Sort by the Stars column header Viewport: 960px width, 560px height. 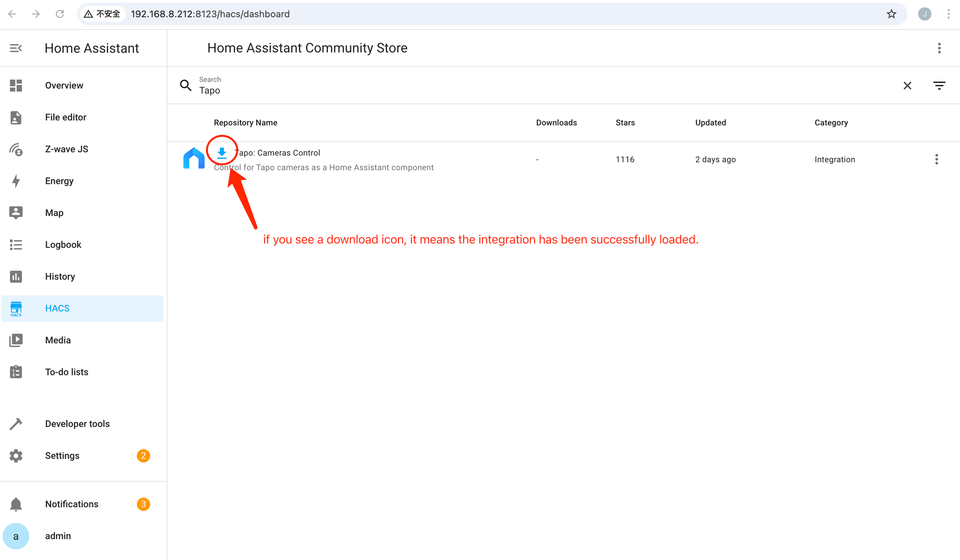(x=625, y=123)
